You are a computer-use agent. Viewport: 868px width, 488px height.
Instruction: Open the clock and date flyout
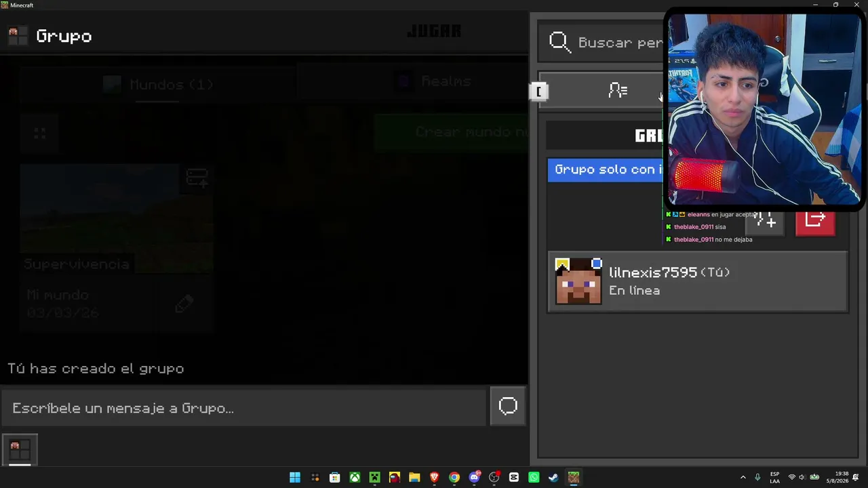tap(837, 478)
